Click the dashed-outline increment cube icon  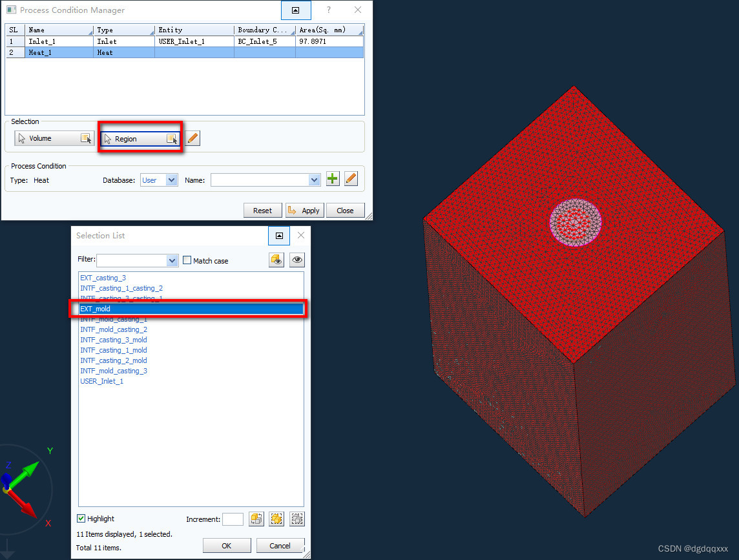(x=297, y=519)
